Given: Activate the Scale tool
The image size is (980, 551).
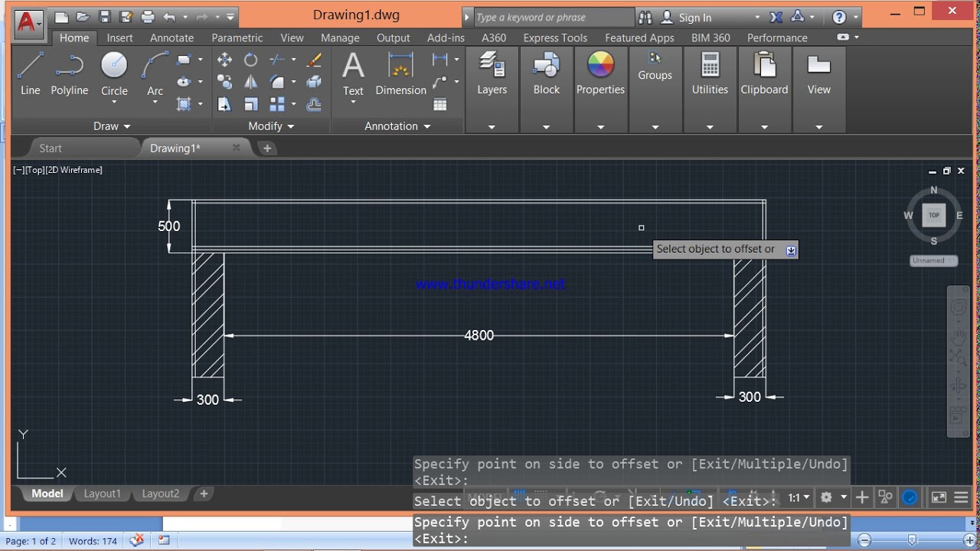Looking at the screenshot, I should coord(250,104).
